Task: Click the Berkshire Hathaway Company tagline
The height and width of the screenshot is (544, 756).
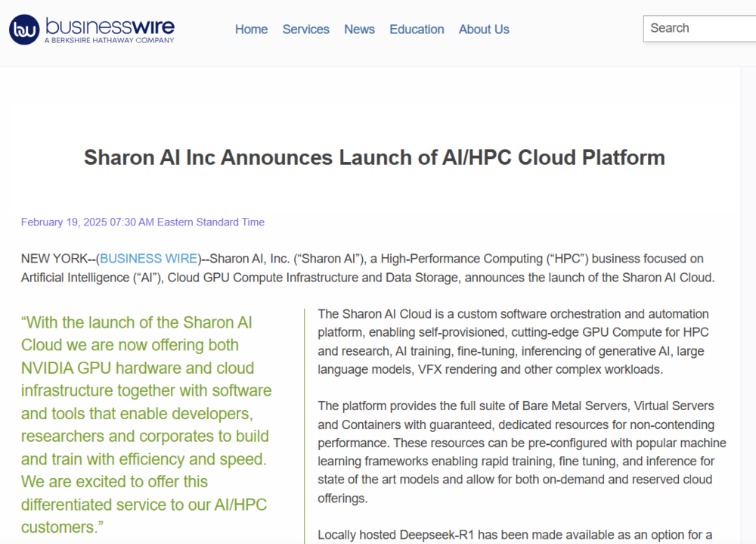Action: 109,40
